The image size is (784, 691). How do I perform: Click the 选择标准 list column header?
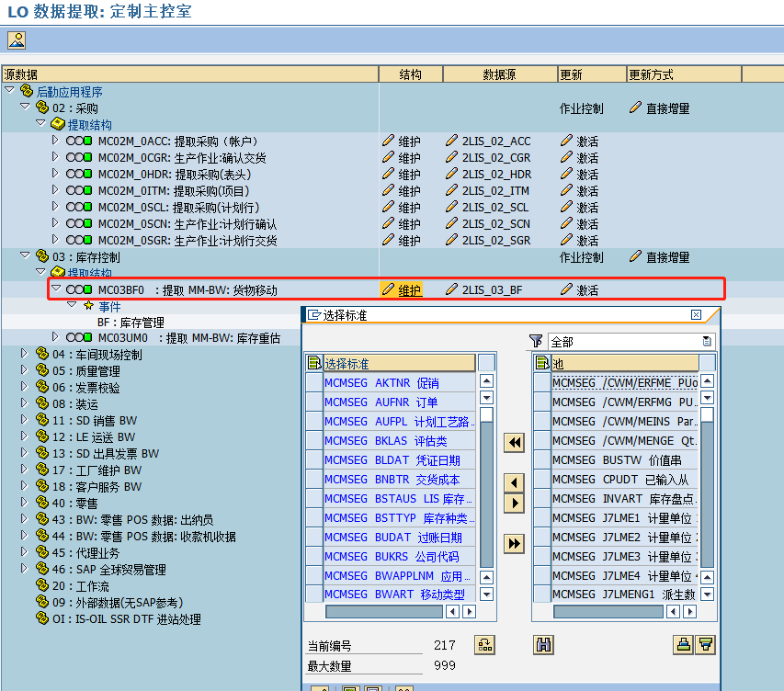coord(399,363)
